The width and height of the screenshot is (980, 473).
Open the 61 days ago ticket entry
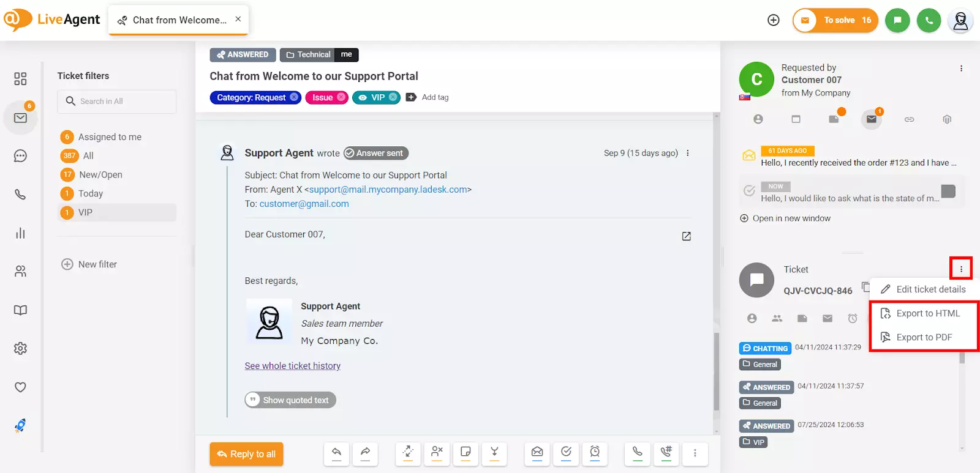click(x=851, y=157)
